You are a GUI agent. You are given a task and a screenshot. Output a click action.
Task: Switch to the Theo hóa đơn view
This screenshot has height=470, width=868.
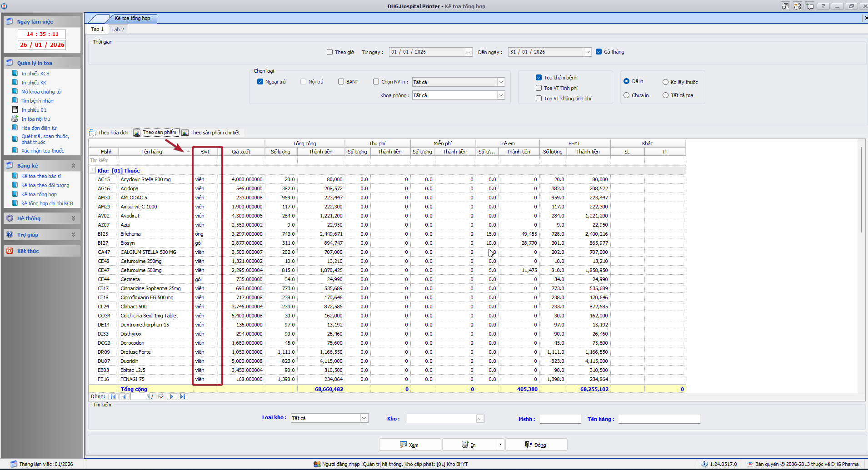coord(109,133)
